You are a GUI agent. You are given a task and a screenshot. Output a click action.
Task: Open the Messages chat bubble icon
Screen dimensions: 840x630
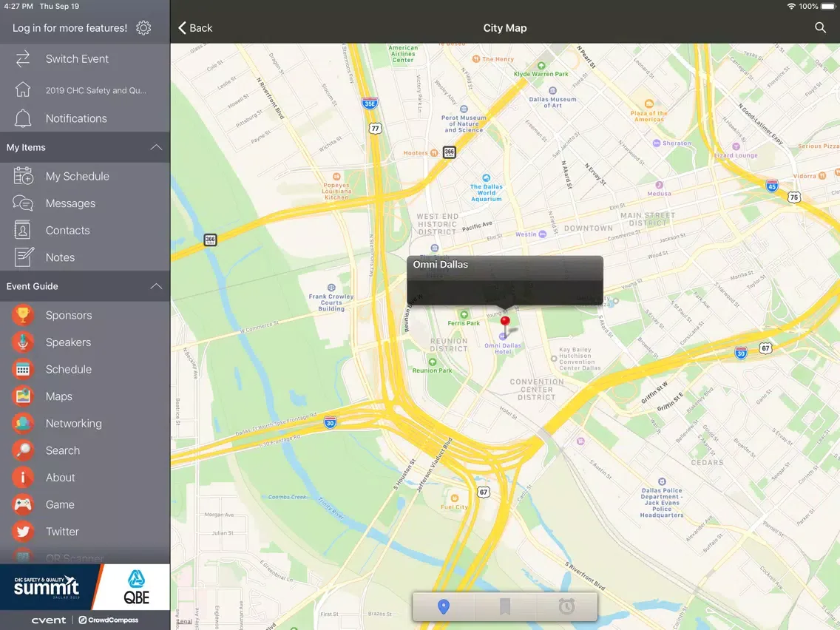pyautogui.click(x=23, y=203)
